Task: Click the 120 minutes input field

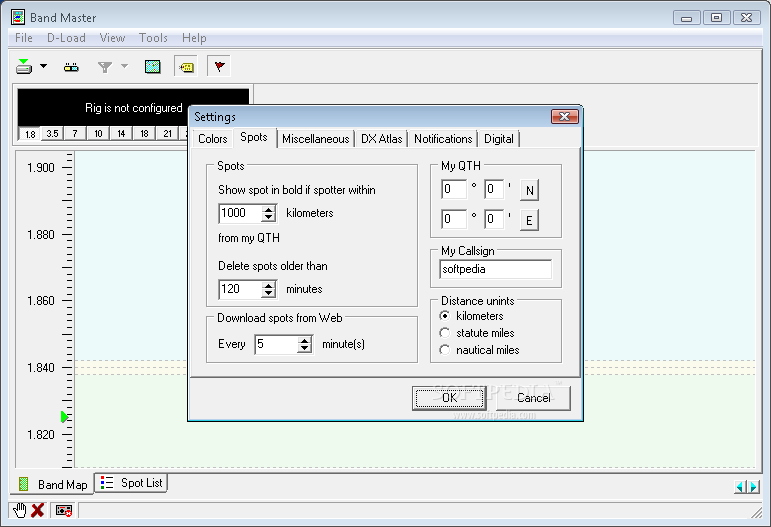Action: tap(240, 289)
